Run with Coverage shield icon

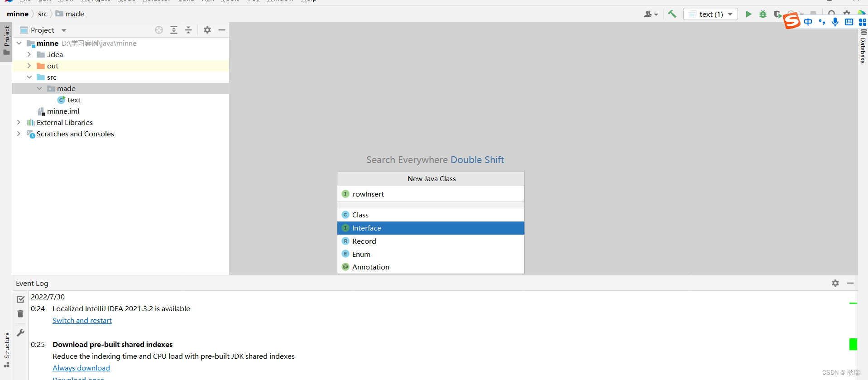[777, 14]
